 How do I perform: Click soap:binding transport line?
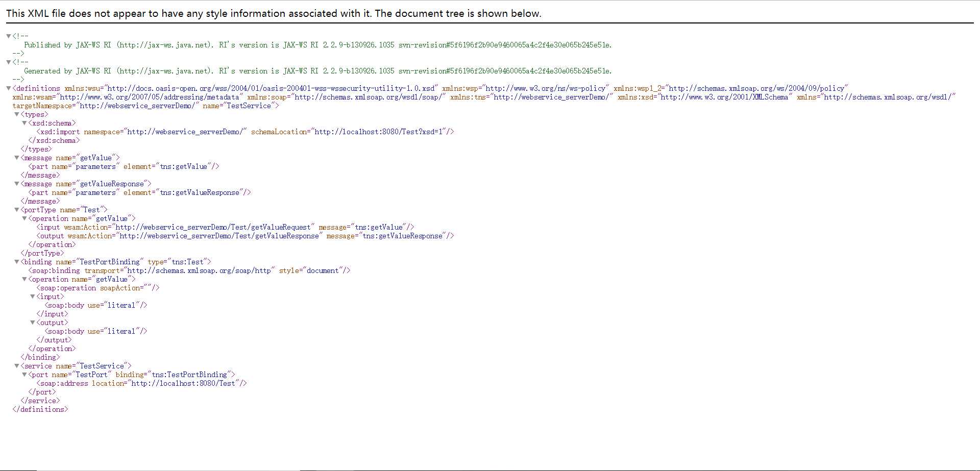[189, 270]
